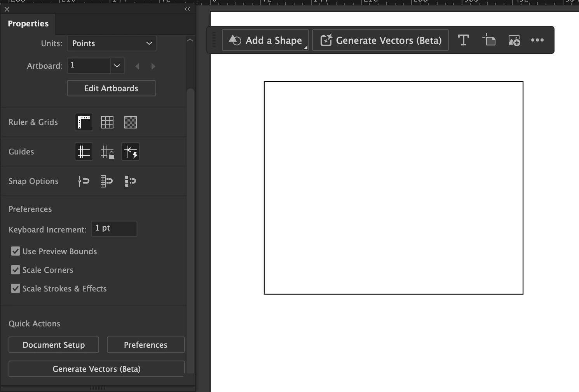Go to previous artboard arrow
The height and width of the screenshot is (392, 579).
point(137,66)
